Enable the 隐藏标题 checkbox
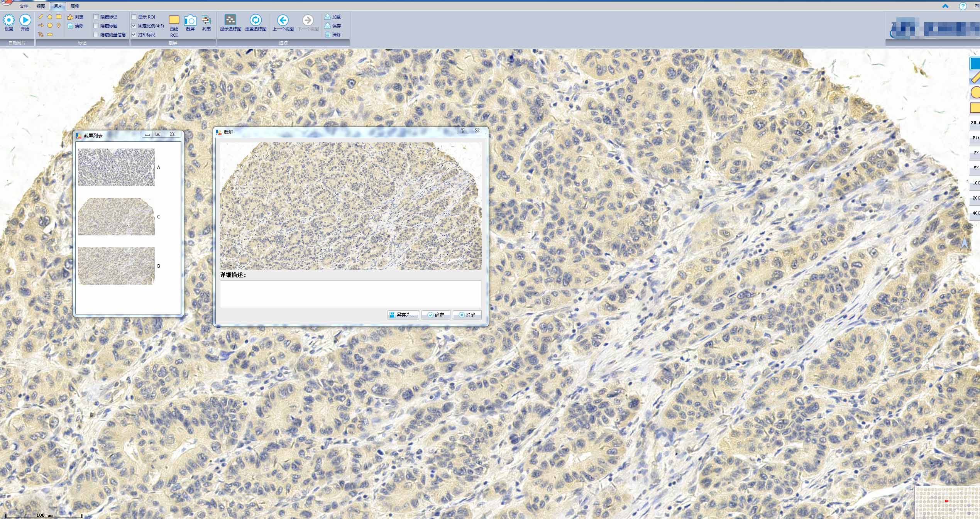Screen dimensions: 980x519 (96, 26)
